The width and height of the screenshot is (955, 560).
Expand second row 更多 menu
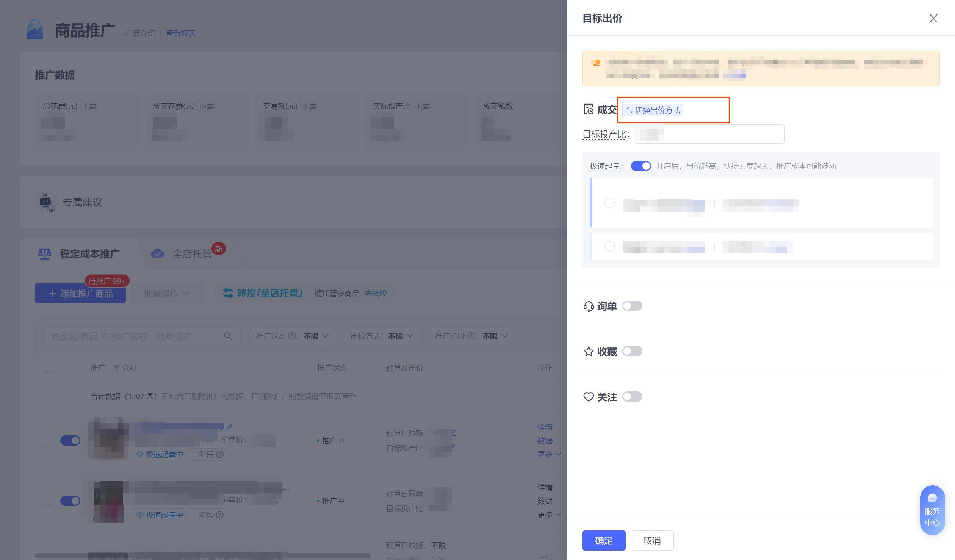(x=549, y=515)
